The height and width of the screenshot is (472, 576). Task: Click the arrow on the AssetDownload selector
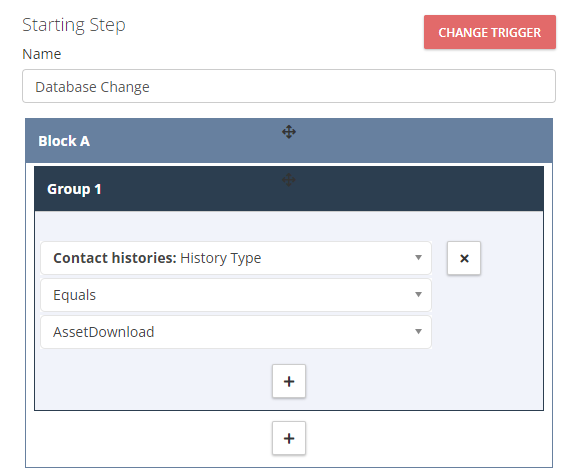(x=418, y=332)
